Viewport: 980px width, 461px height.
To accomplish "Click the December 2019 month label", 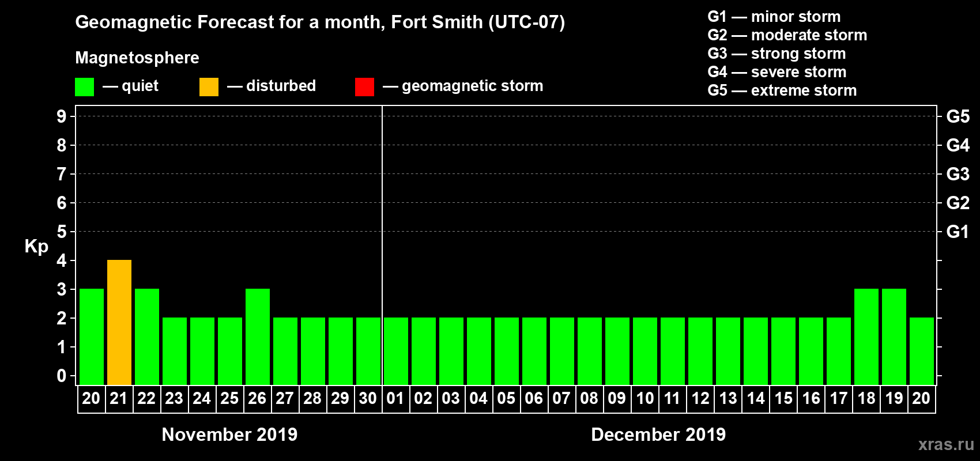I will [658, 434].
